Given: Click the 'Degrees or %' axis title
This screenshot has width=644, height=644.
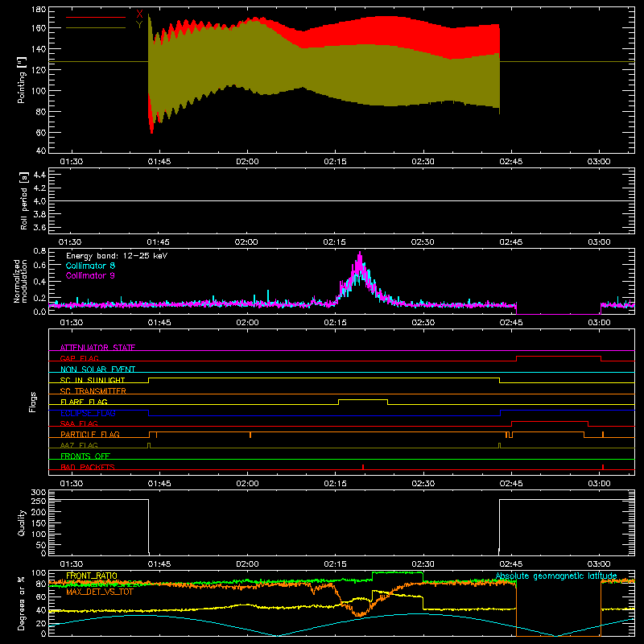Looking at the screenshot, I should [x=22, y=604].
